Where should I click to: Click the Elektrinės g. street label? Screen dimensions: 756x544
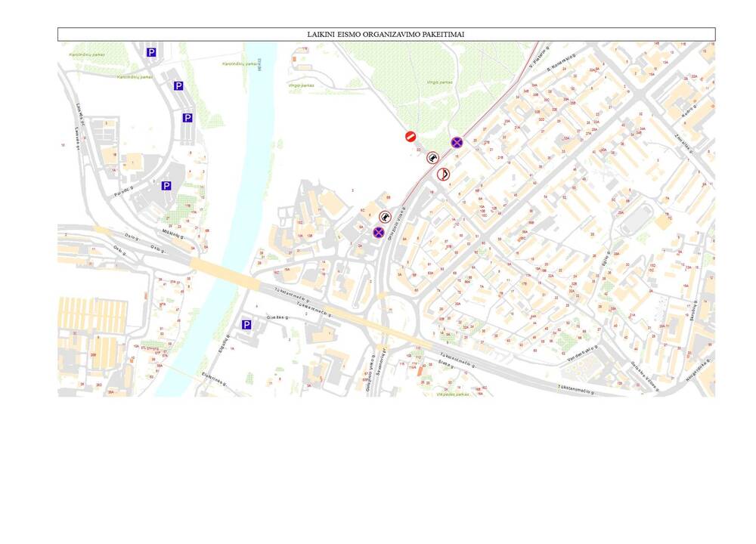point(214,379)
